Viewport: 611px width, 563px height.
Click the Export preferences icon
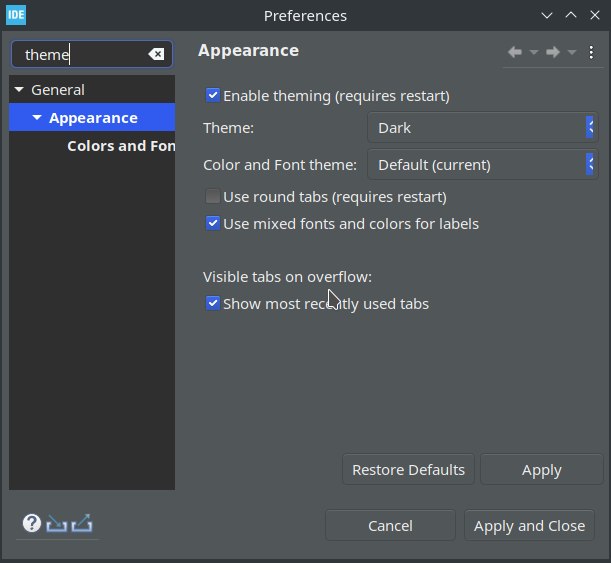82,523
